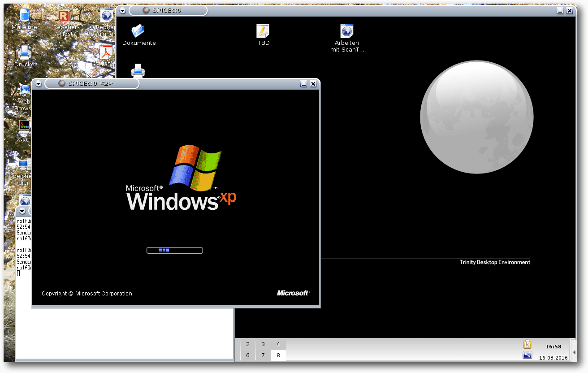Select virtual desktop 8 in pager
The width and height of the screenshot is (588, 373).
coord(278,356)
